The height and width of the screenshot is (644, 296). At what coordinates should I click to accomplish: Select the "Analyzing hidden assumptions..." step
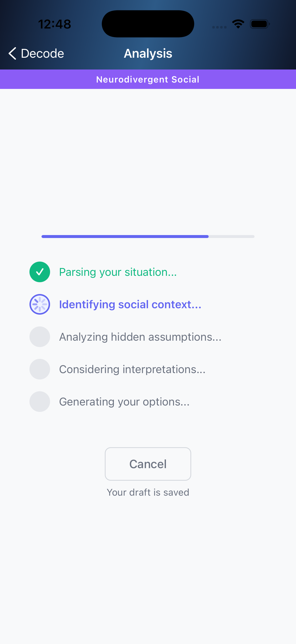coord(140,337)
